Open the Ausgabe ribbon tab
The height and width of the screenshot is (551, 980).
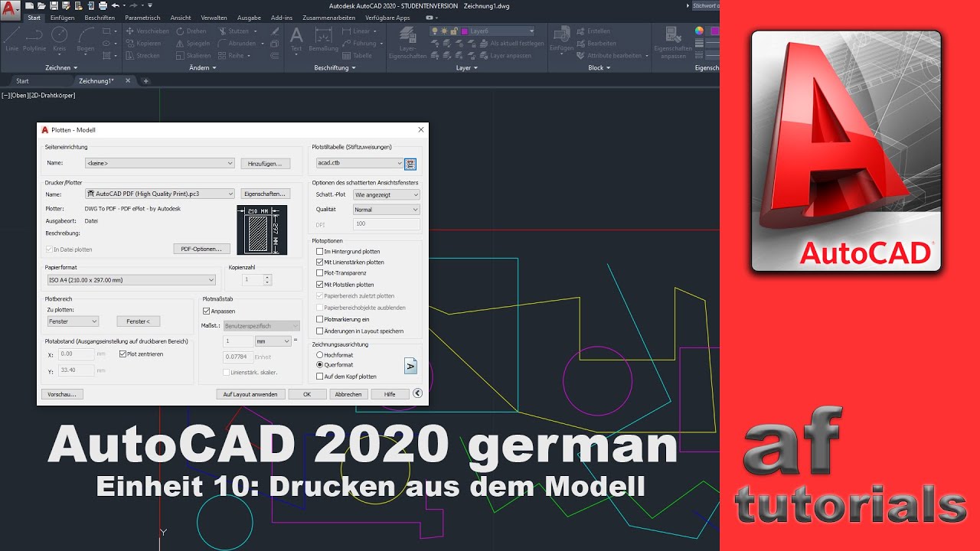(x=250, y=17)
